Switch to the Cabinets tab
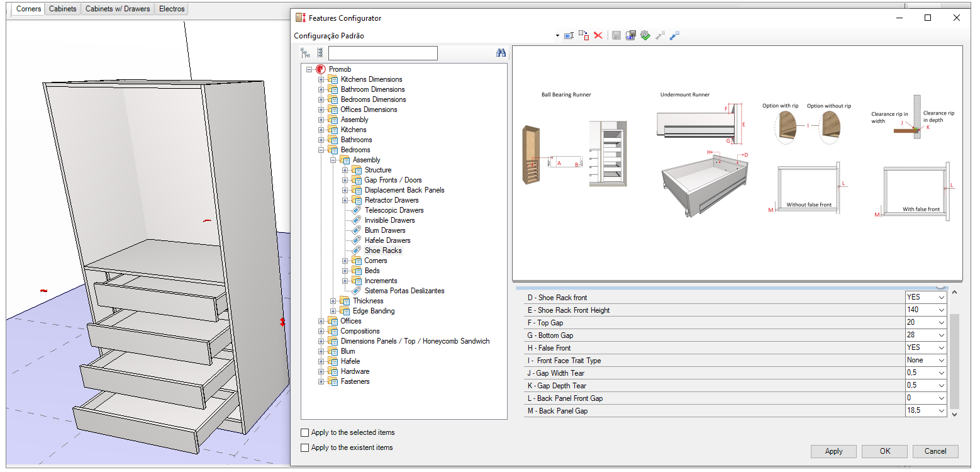The width and height of the screenshot is (980, 472). coord(63,9)
